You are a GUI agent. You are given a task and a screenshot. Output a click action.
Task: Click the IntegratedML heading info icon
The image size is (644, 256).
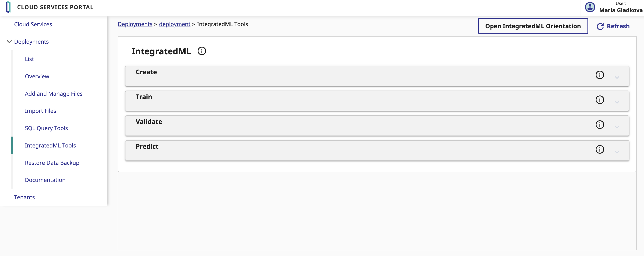(202, 51)
